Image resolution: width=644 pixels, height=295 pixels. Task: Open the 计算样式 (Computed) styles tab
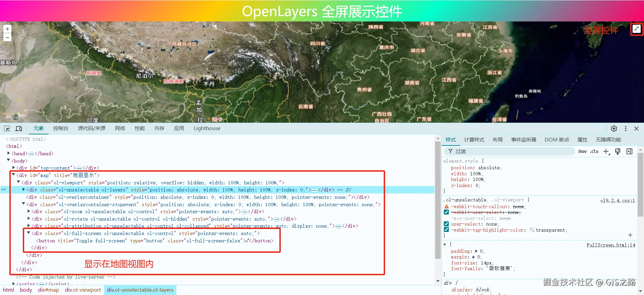(474, 140)
